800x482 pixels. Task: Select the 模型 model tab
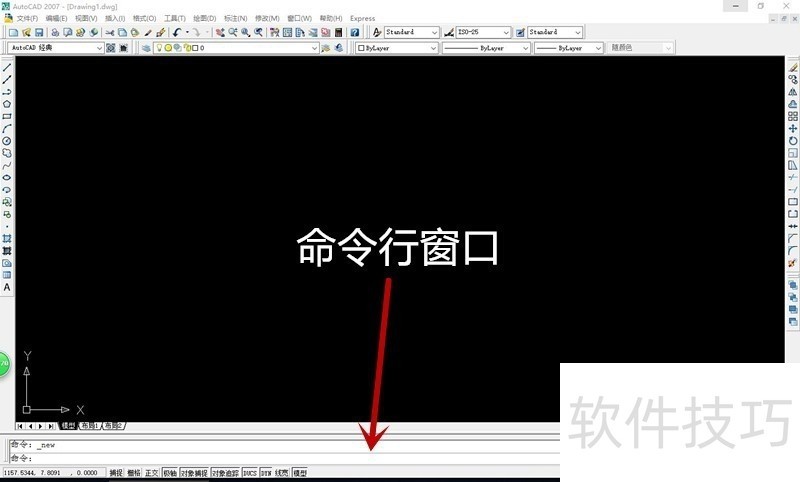click(68, 425)
